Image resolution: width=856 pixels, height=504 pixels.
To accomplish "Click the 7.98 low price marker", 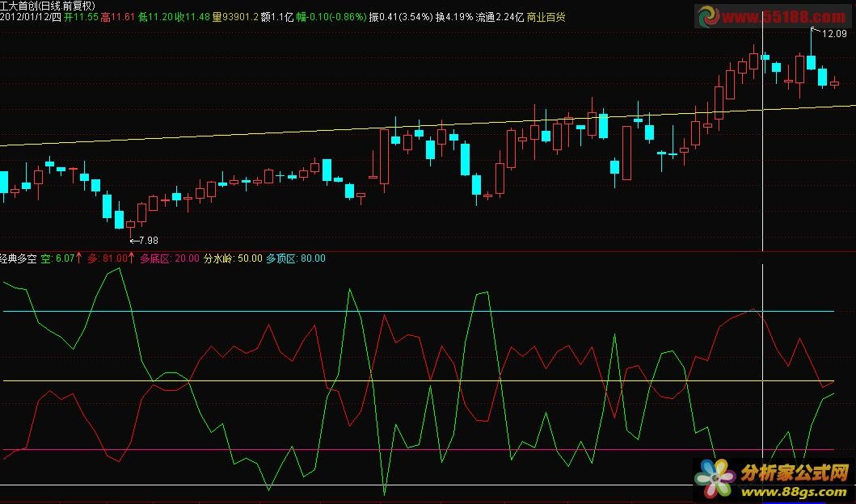I will (x=148, y=240).
